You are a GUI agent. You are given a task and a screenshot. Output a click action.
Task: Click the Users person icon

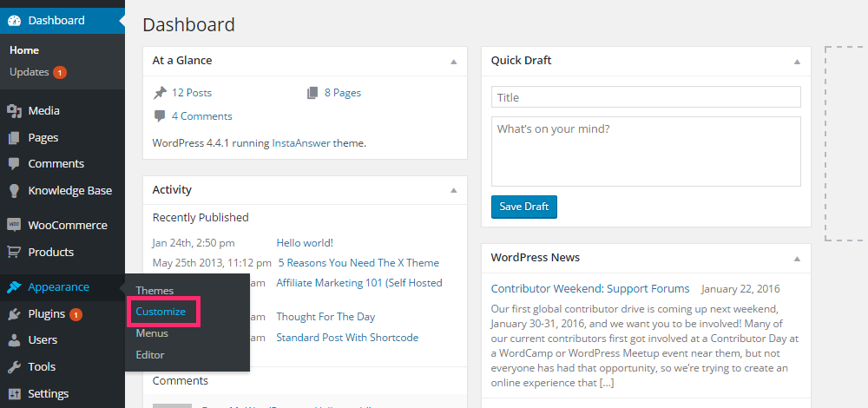coord(15,340)
